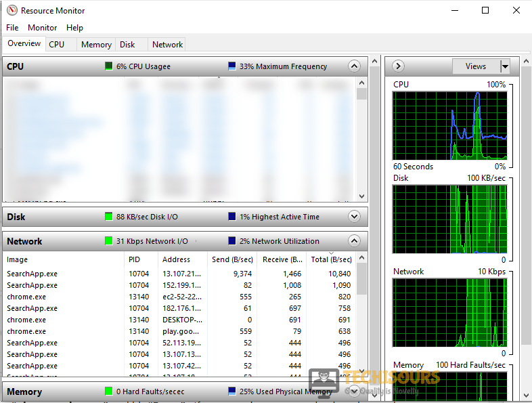Collapse the CPU section
532x403 pixels.
(x=354, y=66)
